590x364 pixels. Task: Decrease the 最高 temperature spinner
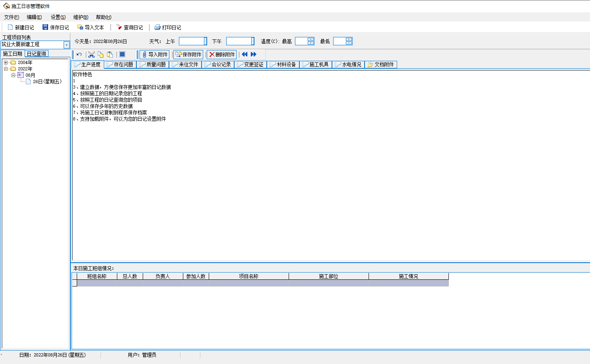coord(311,43)
